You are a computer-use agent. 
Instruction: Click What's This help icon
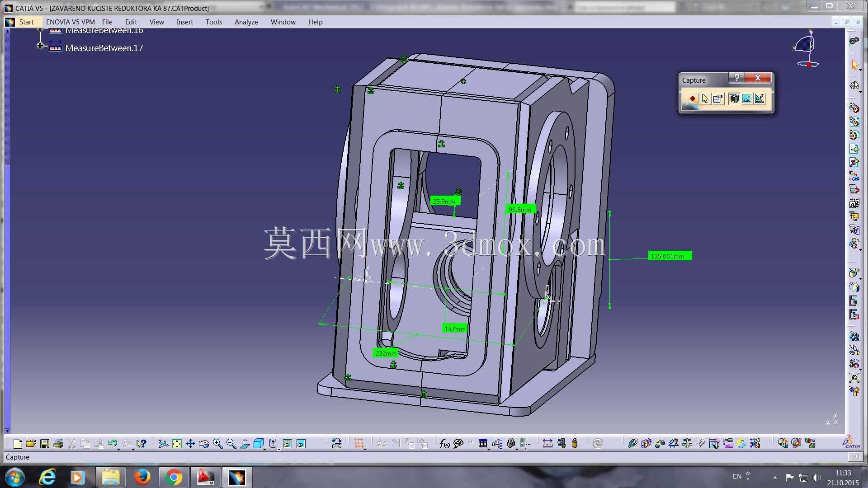(141, 444)
